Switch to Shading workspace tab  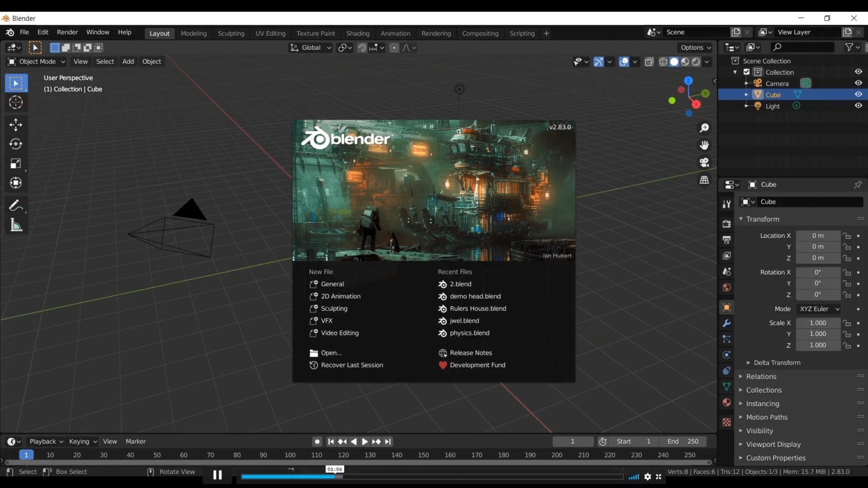(358, 33)
